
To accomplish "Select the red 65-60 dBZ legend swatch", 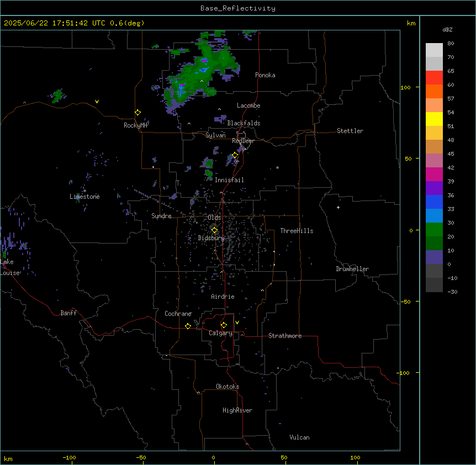I will (x=434, y=77).
